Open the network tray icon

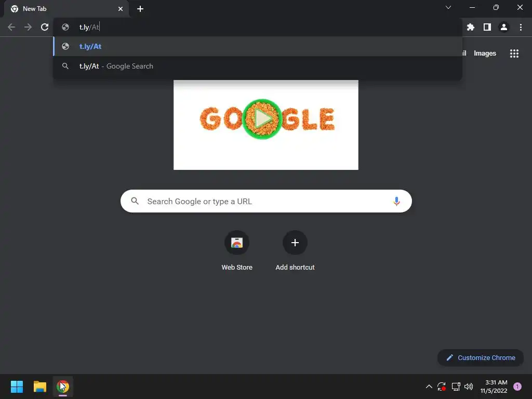[456, 387]
